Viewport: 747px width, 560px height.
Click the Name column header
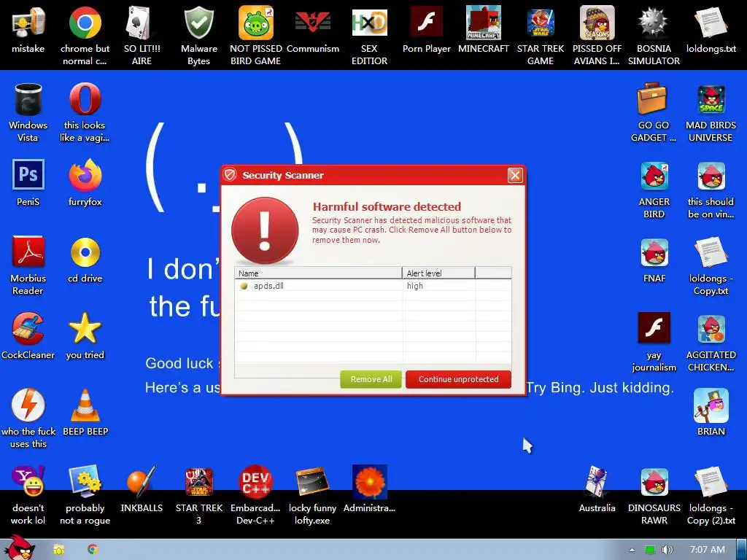[x=318, y=273]
